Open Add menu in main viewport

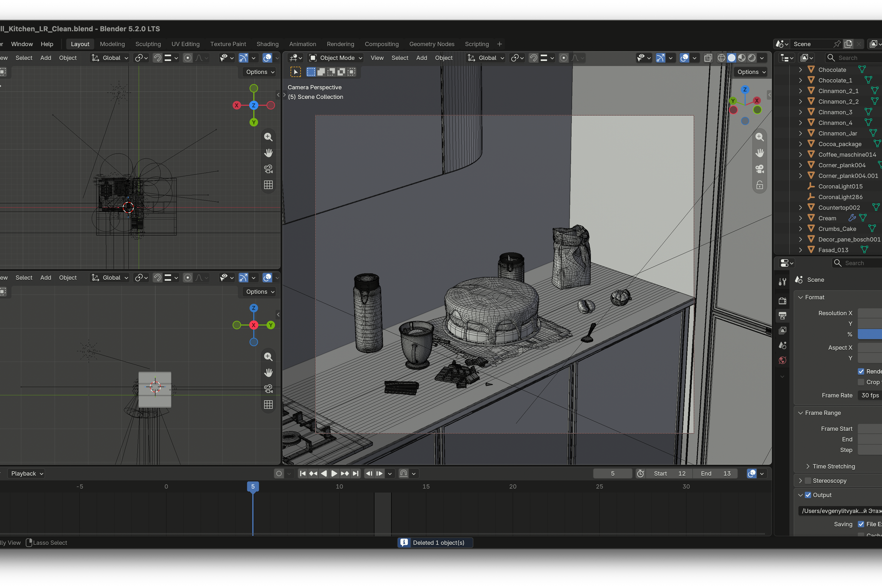(421, 58)
